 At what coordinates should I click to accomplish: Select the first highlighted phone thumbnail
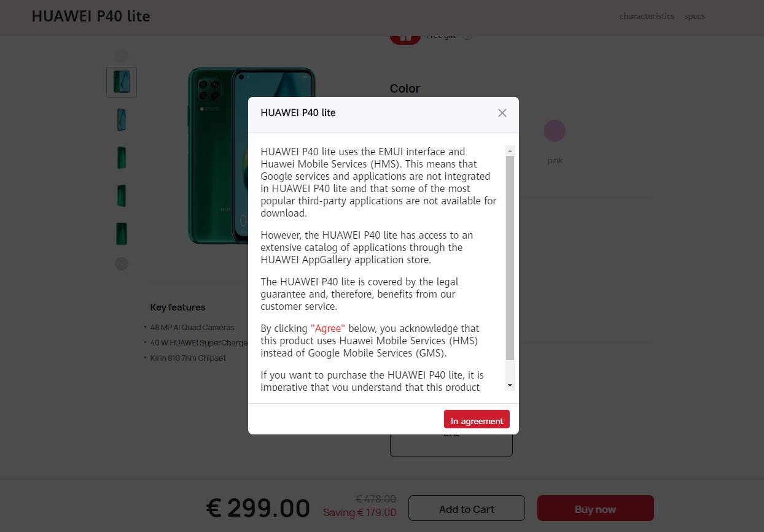tap(122, 82)
